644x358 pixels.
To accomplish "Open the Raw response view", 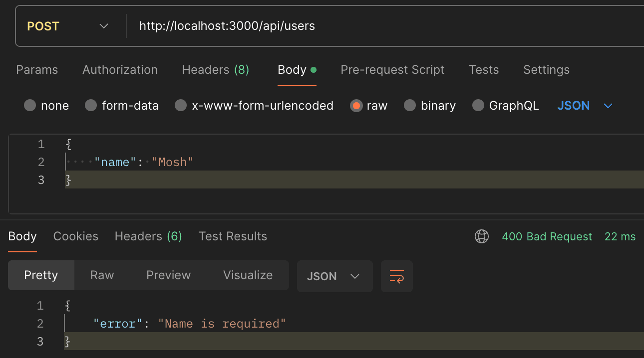I will click(x=101, y=275).
